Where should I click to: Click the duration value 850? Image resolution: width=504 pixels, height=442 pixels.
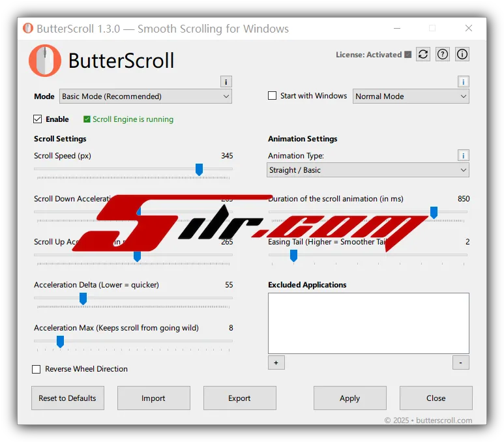coord(464,199)
